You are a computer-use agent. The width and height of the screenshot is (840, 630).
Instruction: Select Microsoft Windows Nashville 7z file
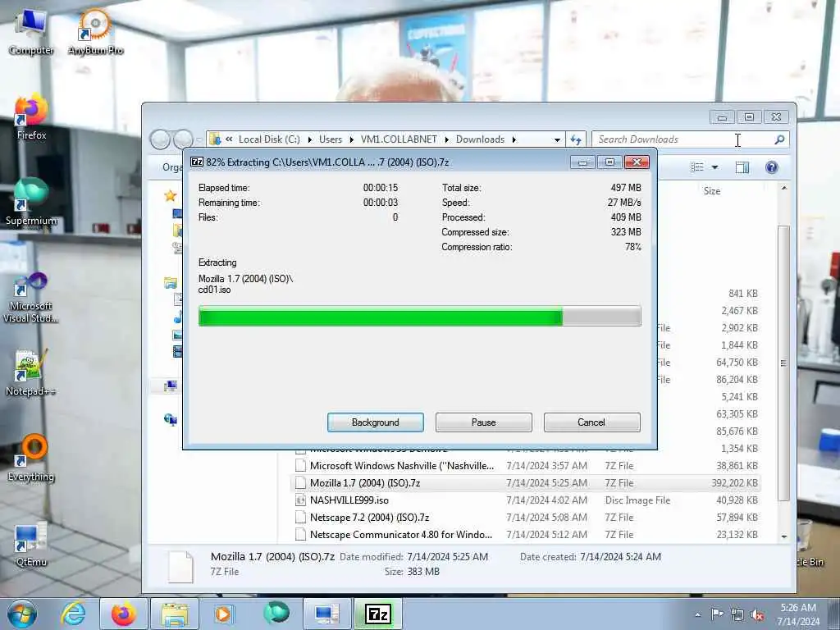[525, 466]
